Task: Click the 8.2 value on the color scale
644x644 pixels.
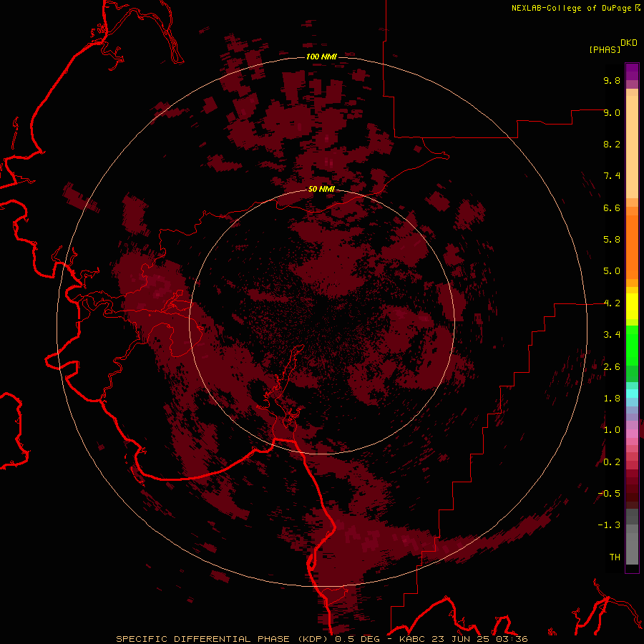Action: 612,144
